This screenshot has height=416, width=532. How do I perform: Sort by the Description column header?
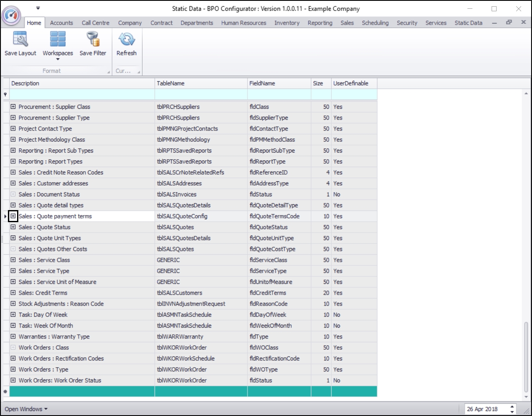click(82, 83)
